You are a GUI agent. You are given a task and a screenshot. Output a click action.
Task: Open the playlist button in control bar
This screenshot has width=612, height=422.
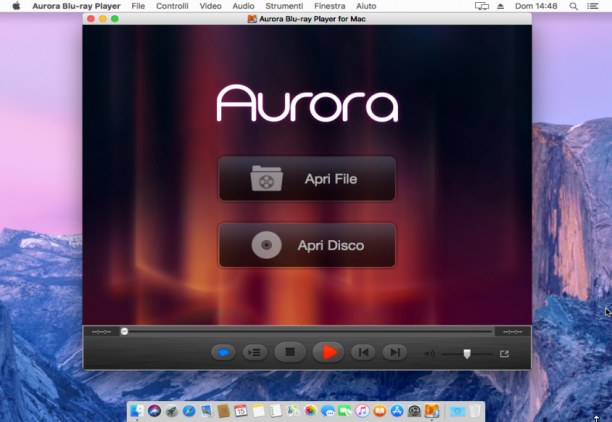[x=255, y=353]
